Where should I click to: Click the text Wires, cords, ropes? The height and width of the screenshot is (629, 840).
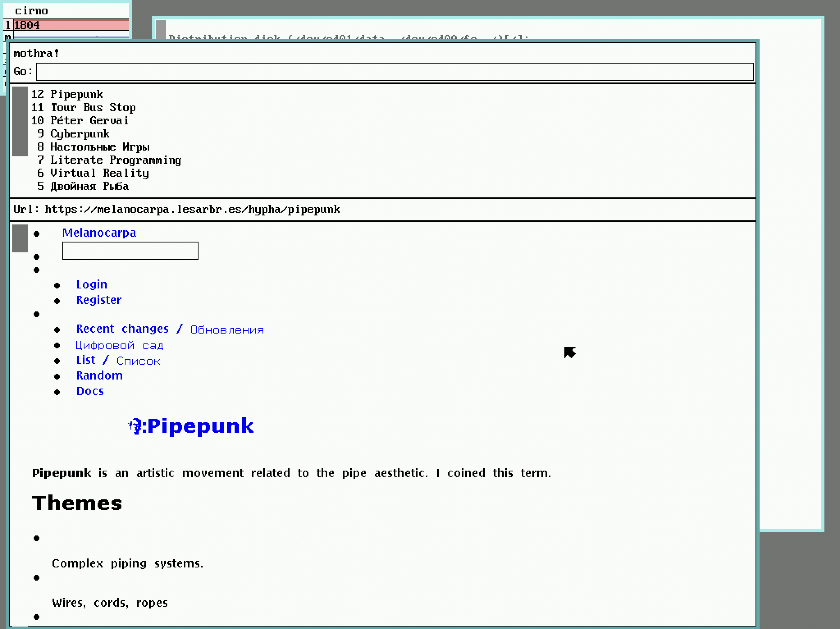coord(110,603)
